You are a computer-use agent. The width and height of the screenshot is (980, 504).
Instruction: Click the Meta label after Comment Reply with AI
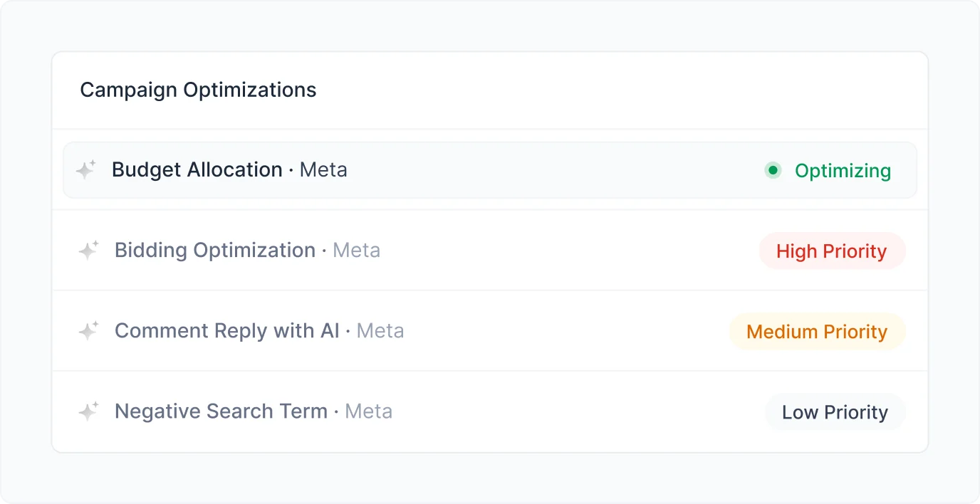[380, 331]
